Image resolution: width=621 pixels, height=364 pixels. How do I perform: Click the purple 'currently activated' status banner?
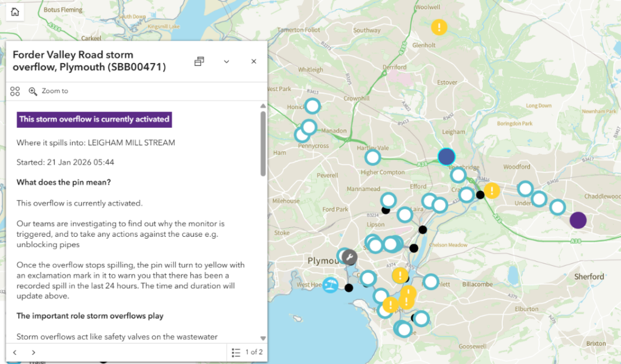(94, 119)
